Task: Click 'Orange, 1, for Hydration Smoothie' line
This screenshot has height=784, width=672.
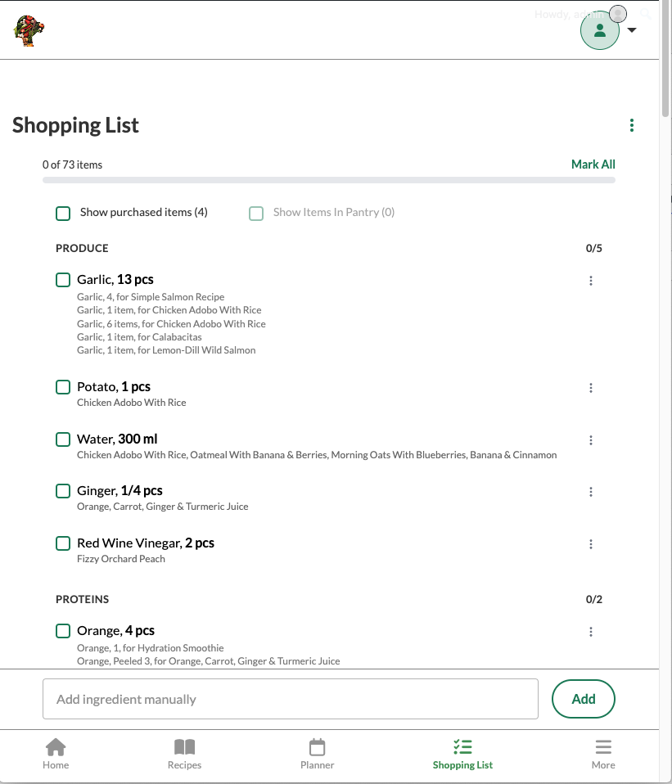Action: [150, 648]
